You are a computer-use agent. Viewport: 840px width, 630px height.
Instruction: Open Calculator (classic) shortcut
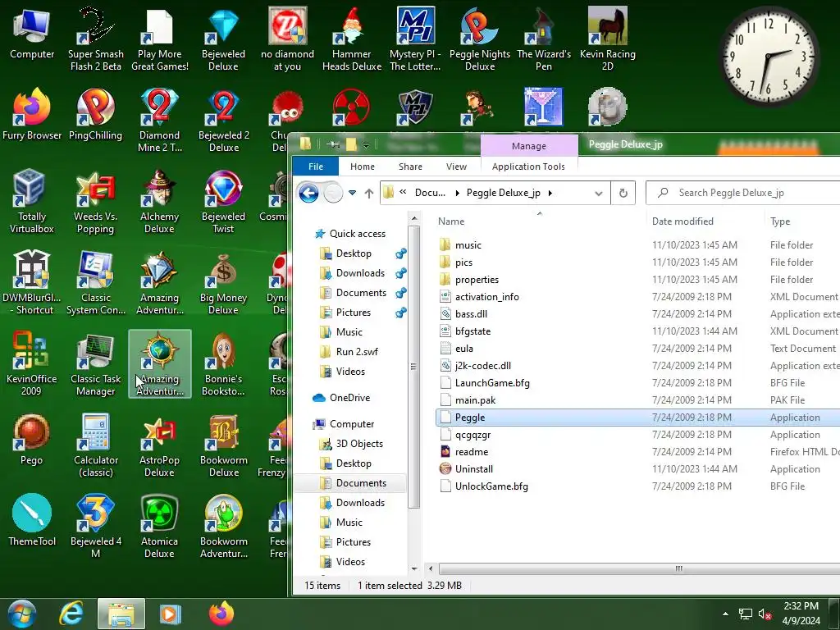pos(95,445)
